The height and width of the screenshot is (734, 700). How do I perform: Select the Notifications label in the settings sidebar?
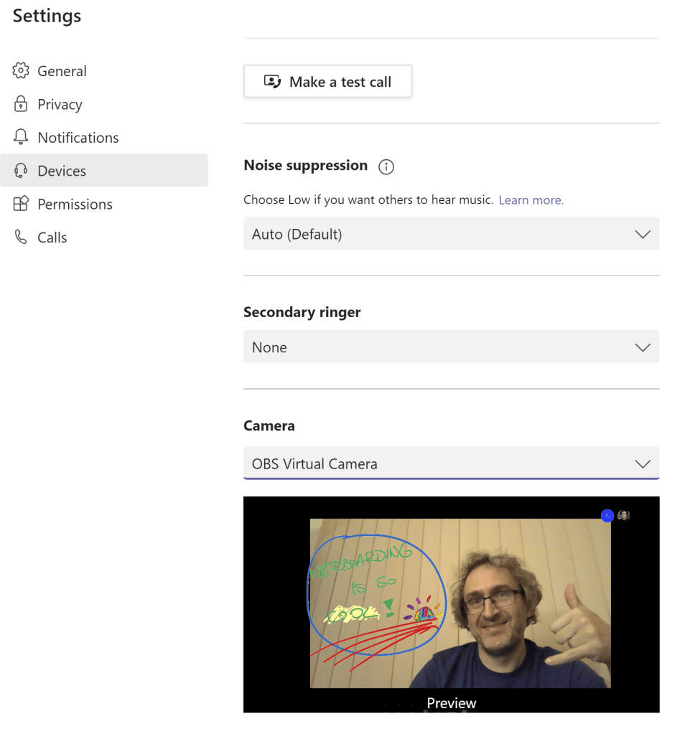tap(78, 137)
